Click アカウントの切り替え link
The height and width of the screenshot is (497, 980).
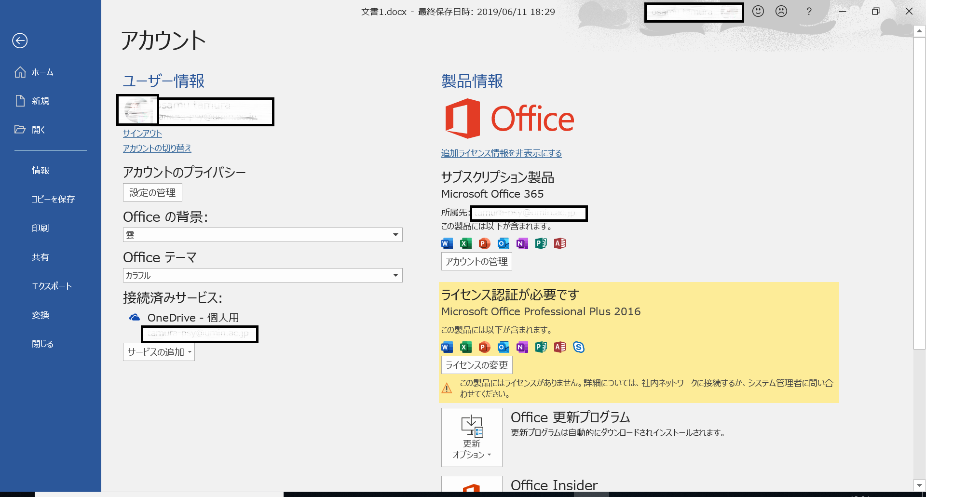157,148
